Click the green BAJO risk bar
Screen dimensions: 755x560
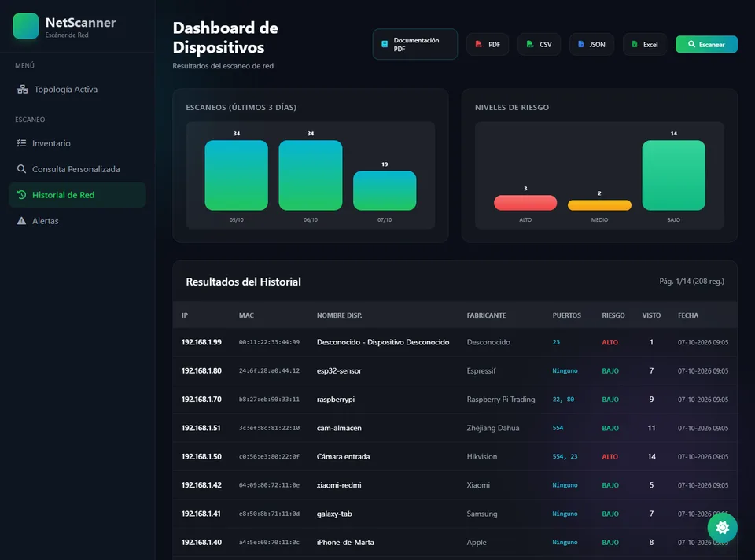coord(674,175)
